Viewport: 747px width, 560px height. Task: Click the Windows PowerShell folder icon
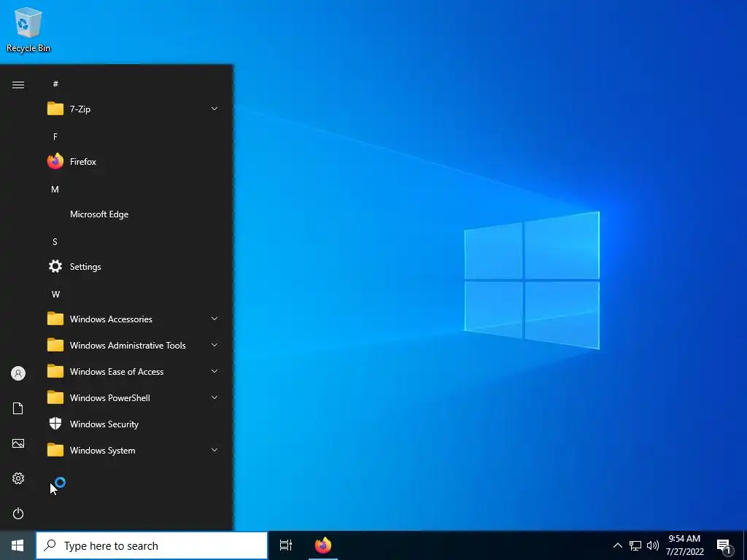click(55, 397)
